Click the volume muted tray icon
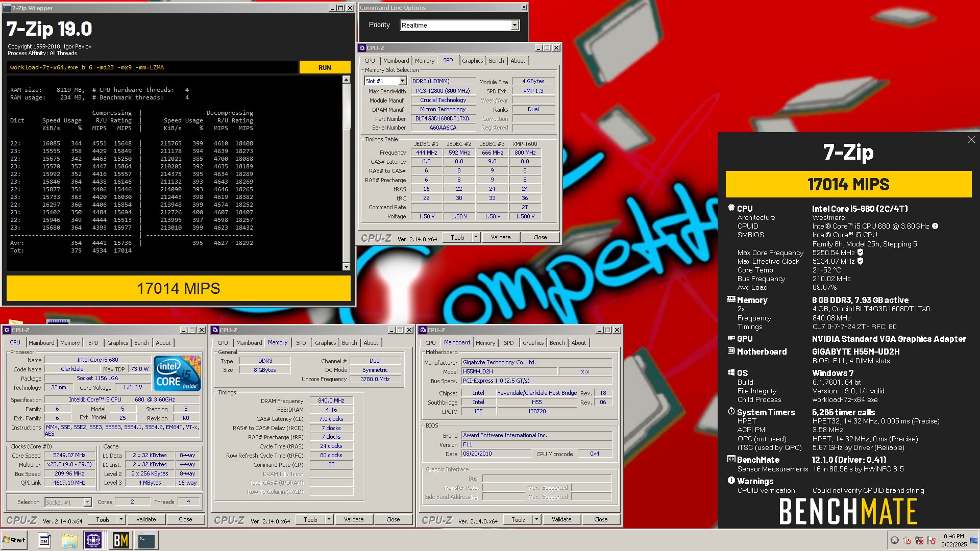 point(907,540)
